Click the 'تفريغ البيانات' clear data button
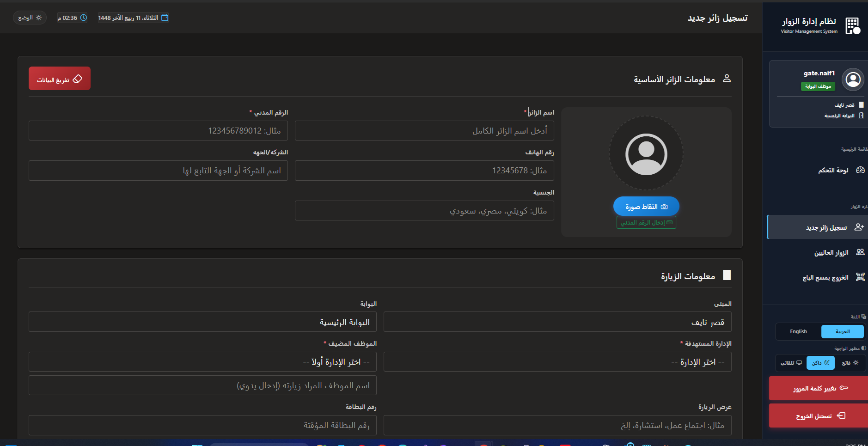 [x=60, y=79]
